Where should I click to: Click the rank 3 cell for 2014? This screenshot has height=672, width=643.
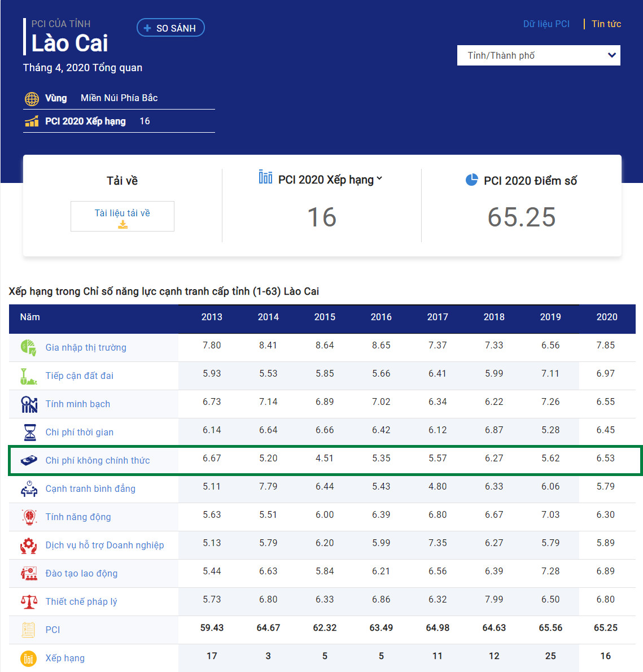tap(268, 656)
